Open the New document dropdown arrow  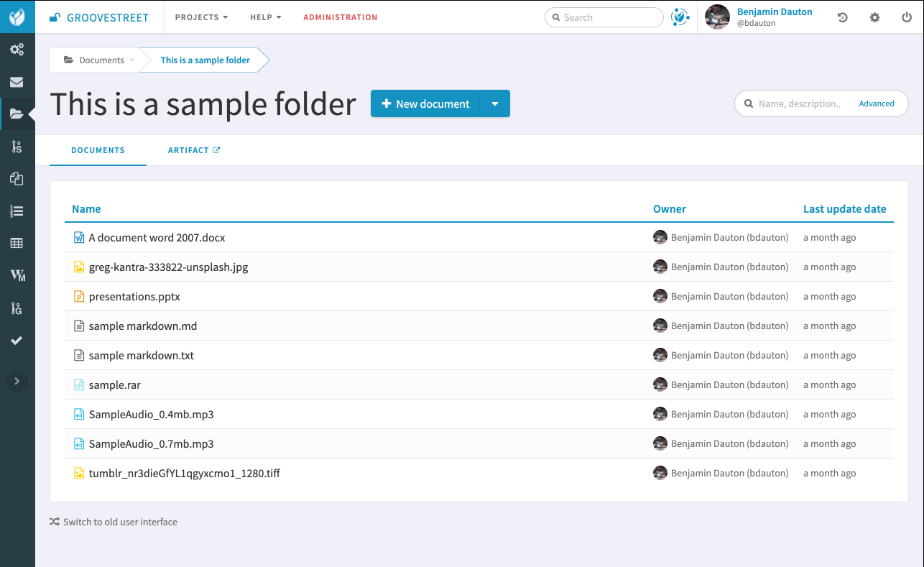click(495, 103)
